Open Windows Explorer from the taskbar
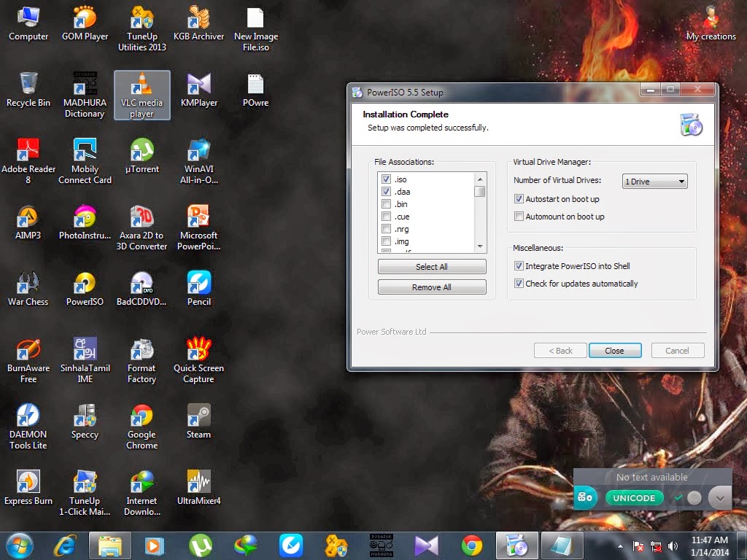 point(109,545)
